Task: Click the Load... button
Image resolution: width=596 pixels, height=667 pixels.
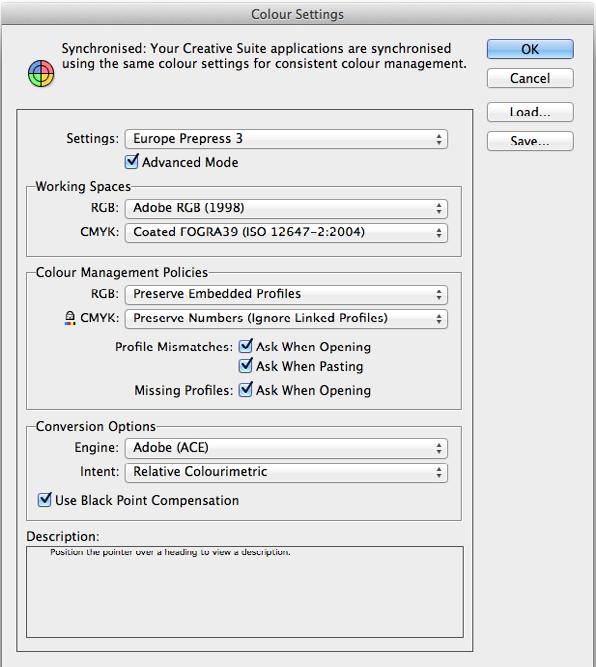Action: tap(530, 112)
